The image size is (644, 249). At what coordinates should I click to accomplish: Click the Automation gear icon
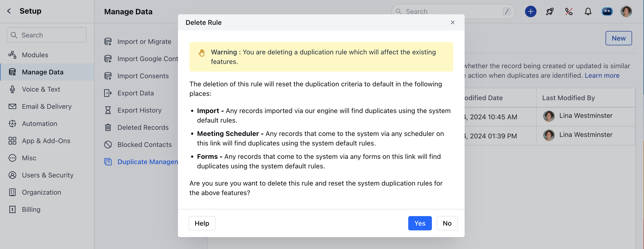pyautogui.click(x=12, y=124)
